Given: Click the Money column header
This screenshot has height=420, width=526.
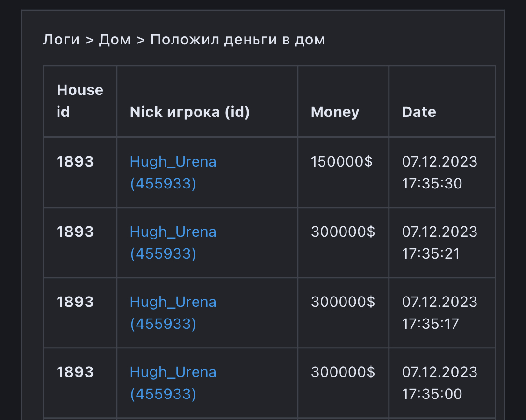Looking at the screenshot, I should coord(335,112).
